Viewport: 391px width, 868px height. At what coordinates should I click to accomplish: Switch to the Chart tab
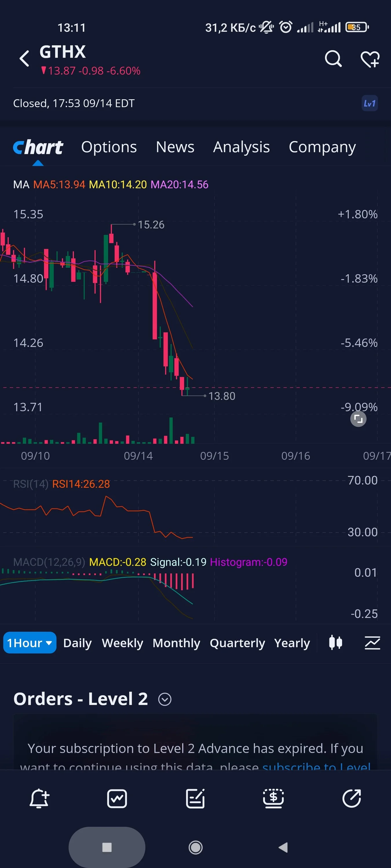click(x=38, y=147)
